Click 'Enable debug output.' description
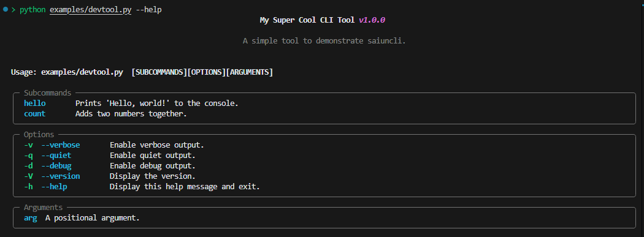This screenshot has width=644, height=237. coord(152,165)
